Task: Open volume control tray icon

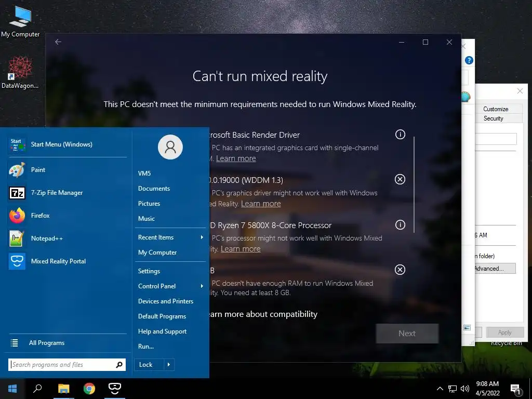Action: click(x=465, y=389)
